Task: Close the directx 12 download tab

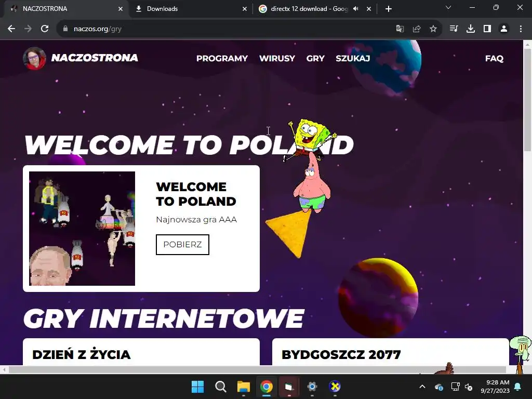Action: coord(369,9)
